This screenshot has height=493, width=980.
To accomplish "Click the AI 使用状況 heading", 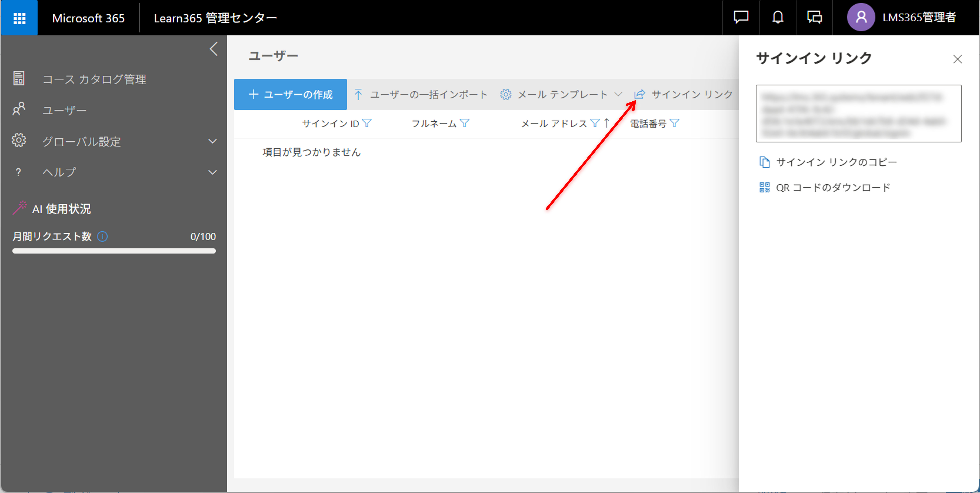I will tap(61, 209).
